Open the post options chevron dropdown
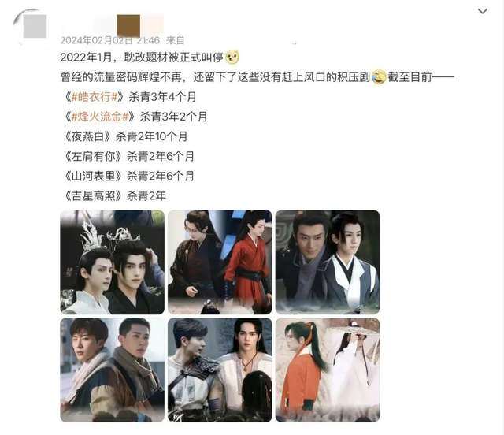The height and width of the screenshot is (435, 504). pos(483,11)
